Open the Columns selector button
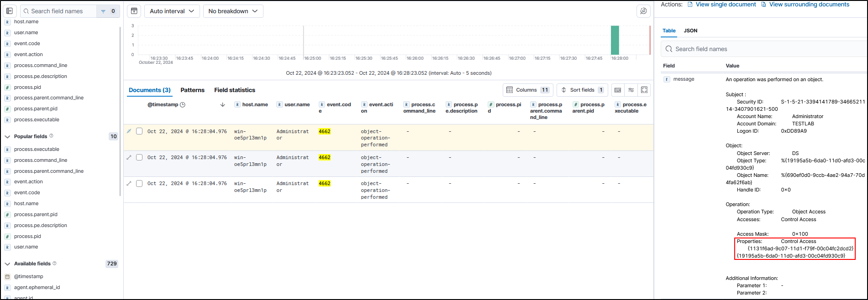868x300 pixels. click(x=528, y=90)
